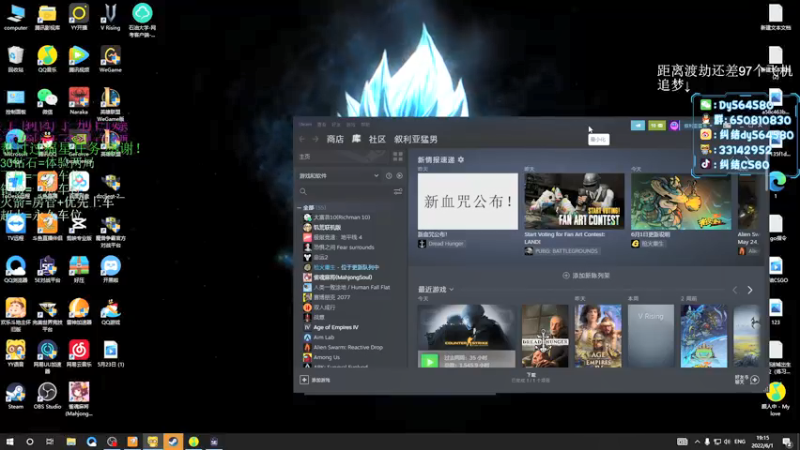Open the WeGame desktop shortcut
Viewport: 800px width, 450px height.
[x=110, y=59]
